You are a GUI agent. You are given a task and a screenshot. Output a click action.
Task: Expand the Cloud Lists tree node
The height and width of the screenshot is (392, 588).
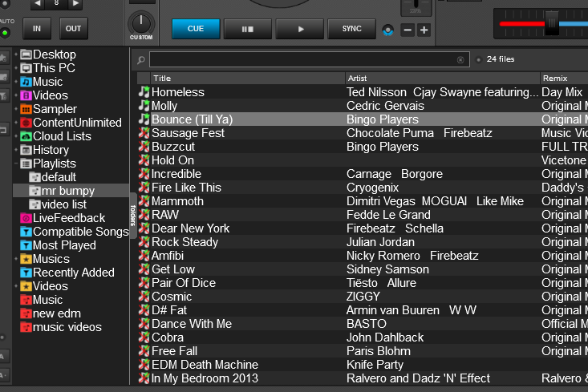(16, 136)
